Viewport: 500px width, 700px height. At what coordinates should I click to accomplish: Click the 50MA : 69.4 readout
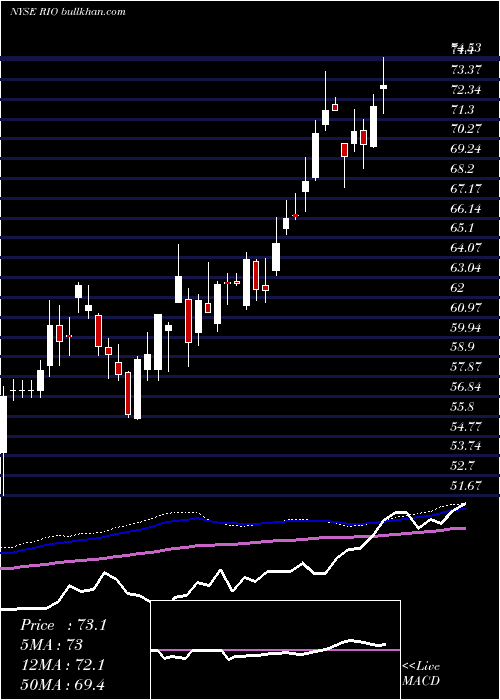coord(62,684)
